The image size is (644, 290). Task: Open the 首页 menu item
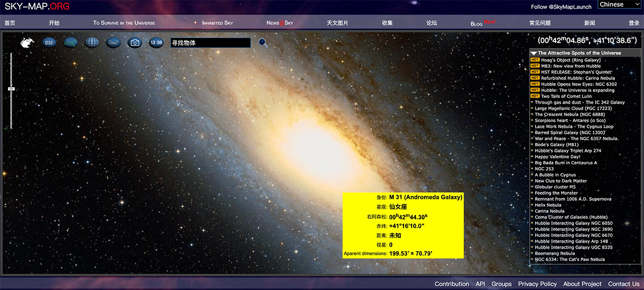10,23
